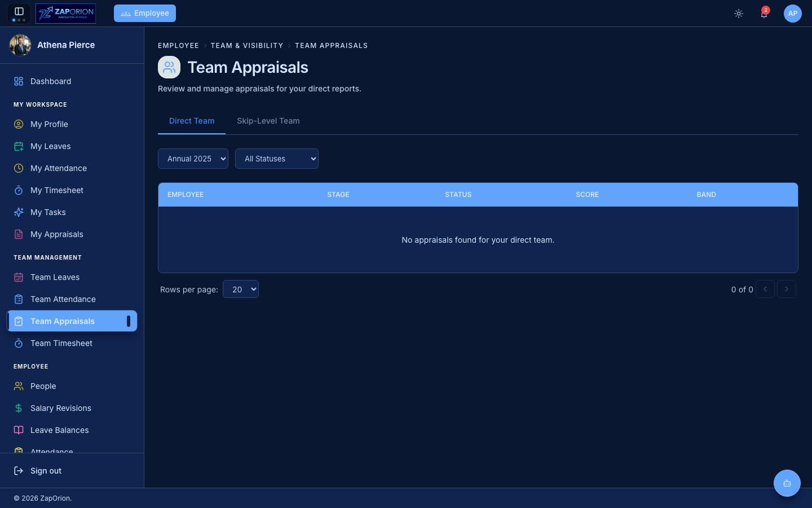
Task: Open My Attendance page
Action: click(72, 168)
